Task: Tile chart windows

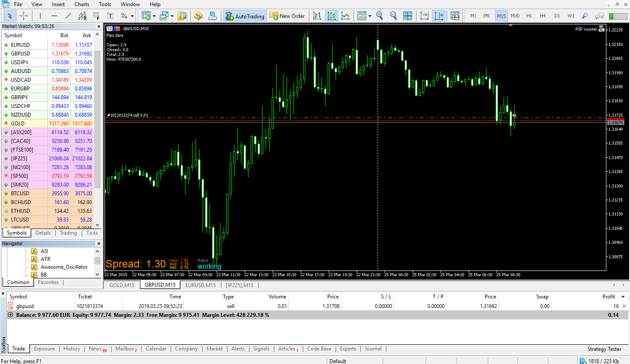Action: point(407,16)
